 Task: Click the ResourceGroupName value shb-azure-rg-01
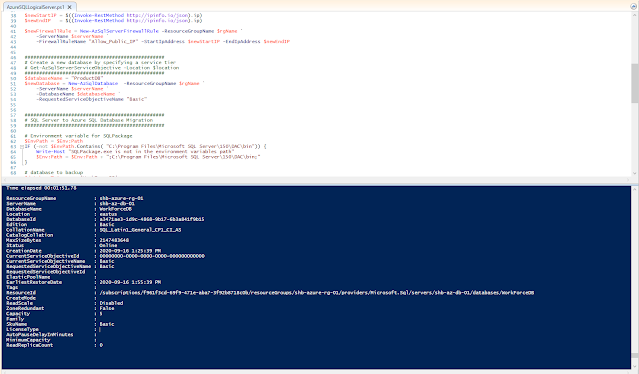pyautogui.click(x=121, y=198)
